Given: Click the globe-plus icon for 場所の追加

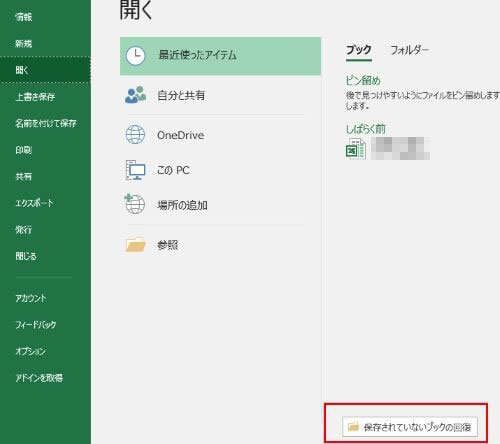Looking at the screenshot, I should (x=135, y=204).
